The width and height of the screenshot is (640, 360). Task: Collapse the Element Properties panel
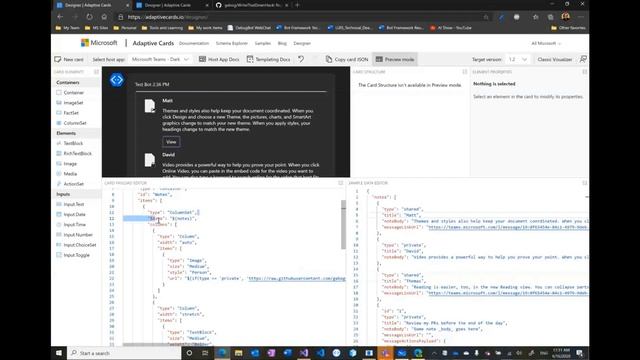pos(584,72)
